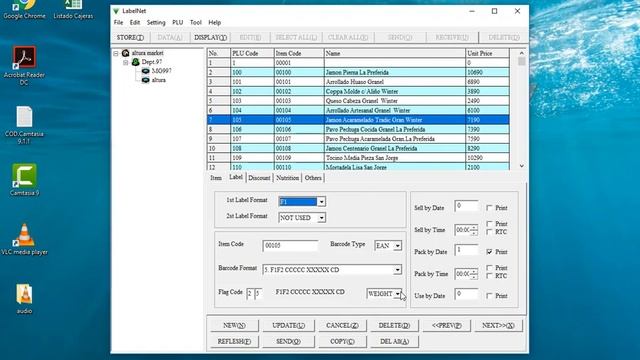Open the Help menu

coord(215,22)
